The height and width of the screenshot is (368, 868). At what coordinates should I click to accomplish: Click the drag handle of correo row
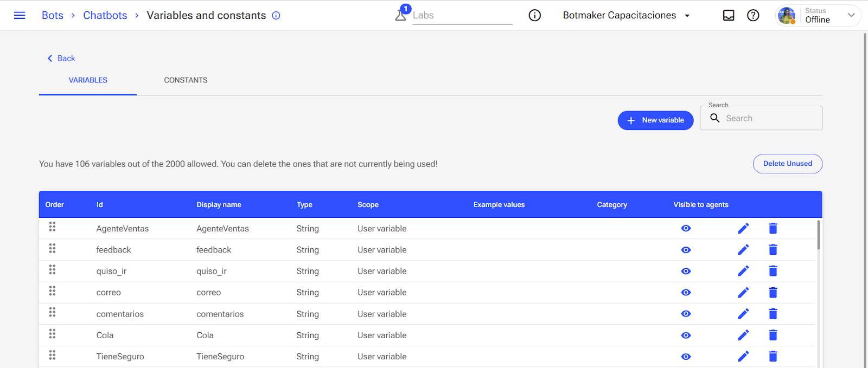(x=52, y=291)
